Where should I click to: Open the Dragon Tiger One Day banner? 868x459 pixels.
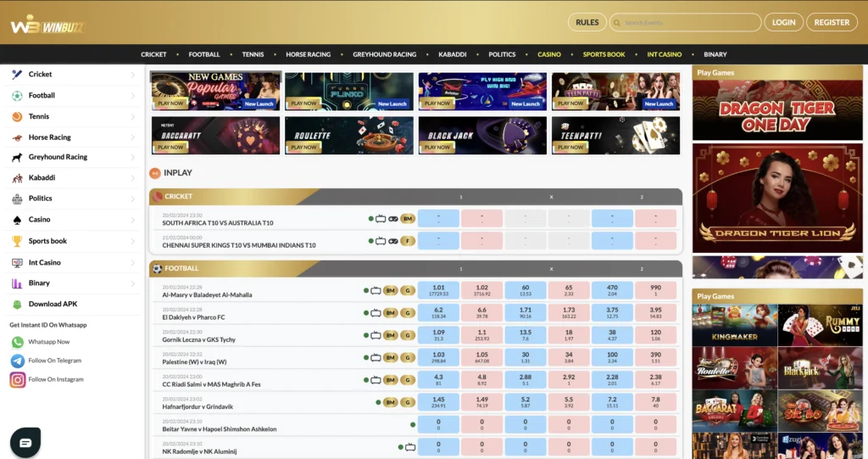pyautogui.click(x=777, y=110)
